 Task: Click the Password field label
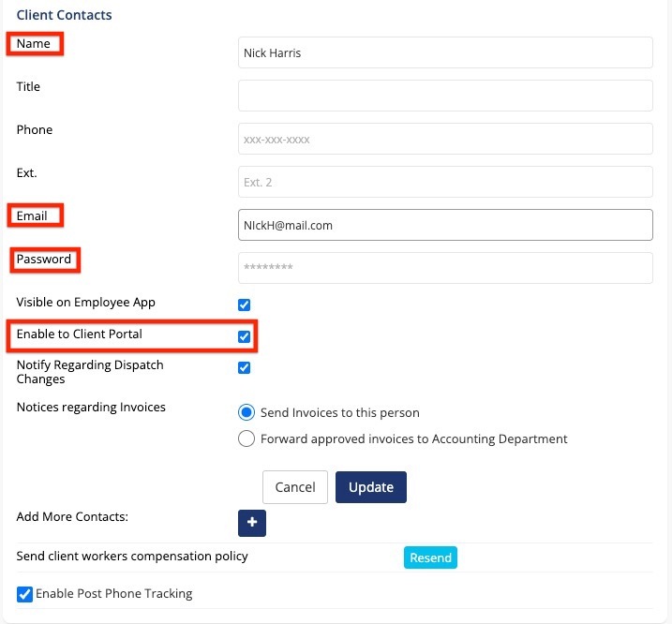(x=44, y=260)
